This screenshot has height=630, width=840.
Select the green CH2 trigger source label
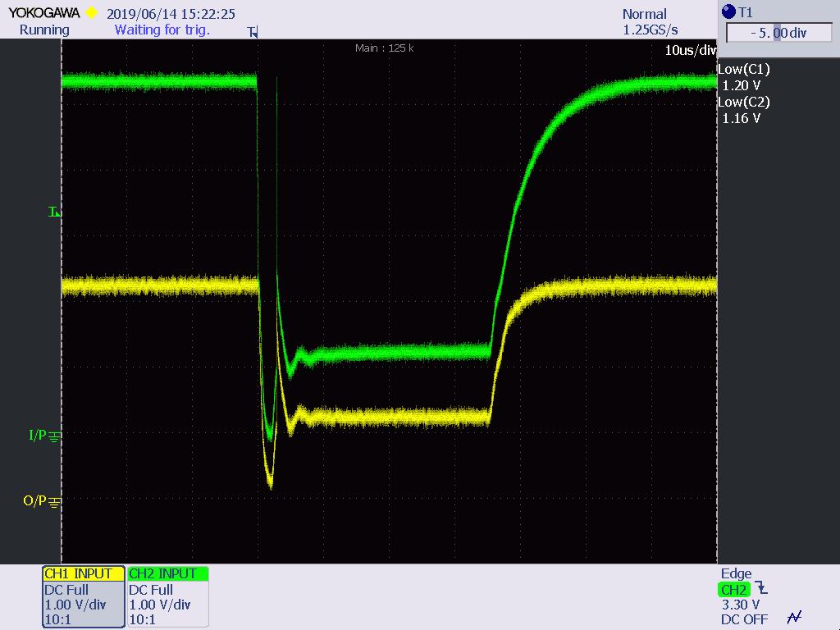[x=733, y=589]
